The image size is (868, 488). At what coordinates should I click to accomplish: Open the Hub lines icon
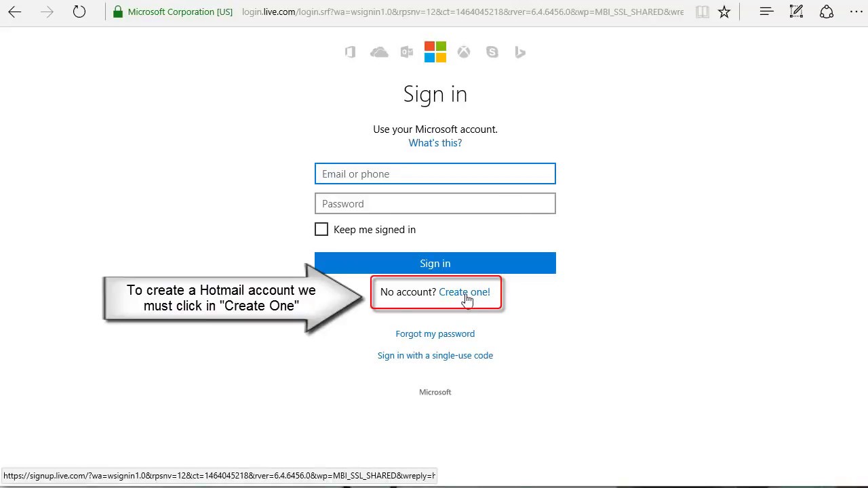pyautogui.click(x=766, y=12)
